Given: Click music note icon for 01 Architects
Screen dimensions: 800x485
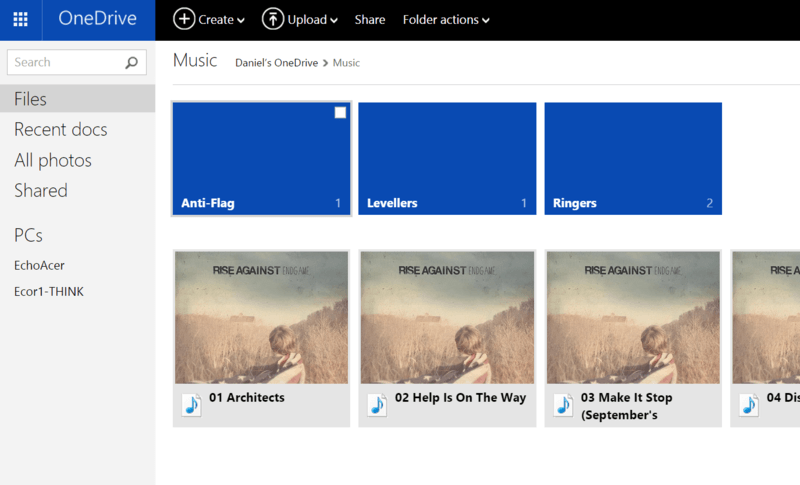Looking at the screenshot, I should pos(192,404).
